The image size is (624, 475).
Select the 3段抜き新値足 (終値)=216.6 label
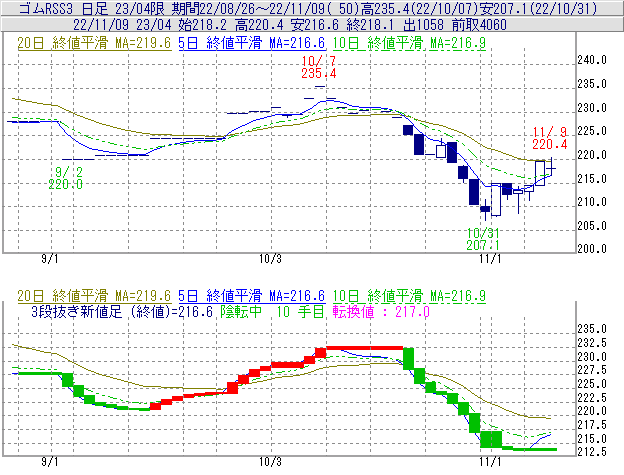122,311
